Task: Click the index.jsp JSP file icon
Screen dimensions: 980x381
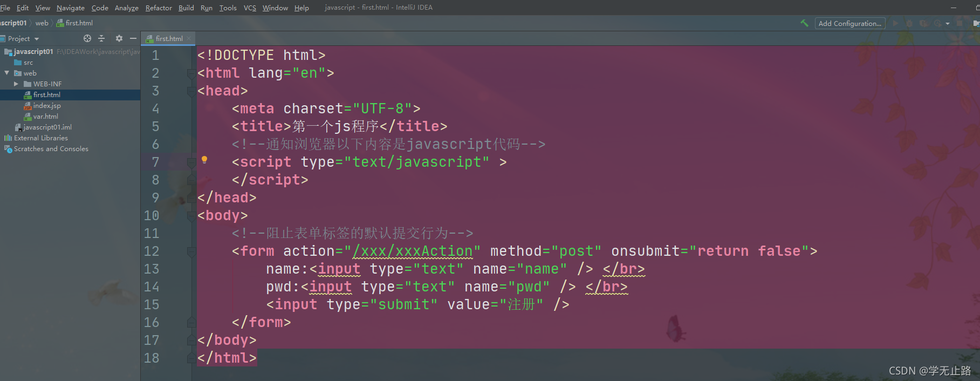Action: (x=28, y=106)
